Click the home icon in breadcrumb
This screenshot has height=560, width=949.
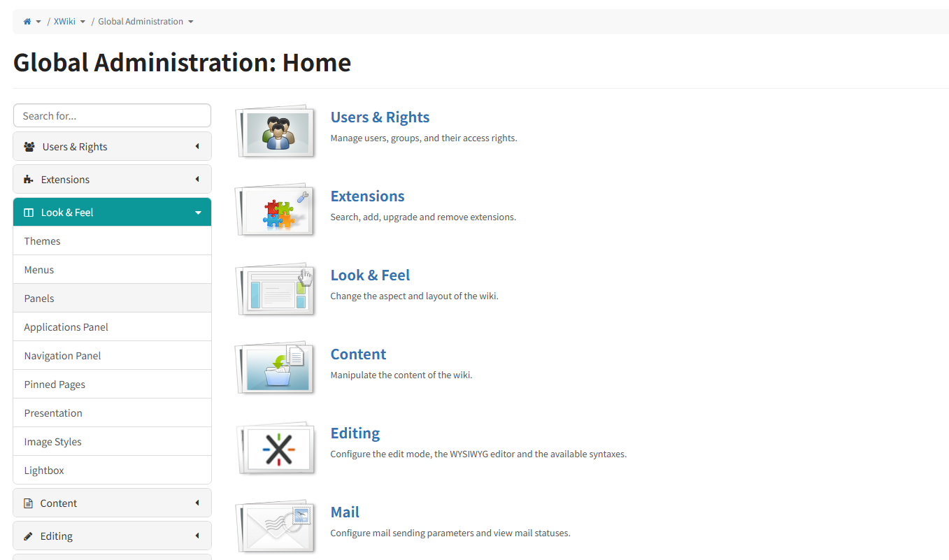pos(27,22)
